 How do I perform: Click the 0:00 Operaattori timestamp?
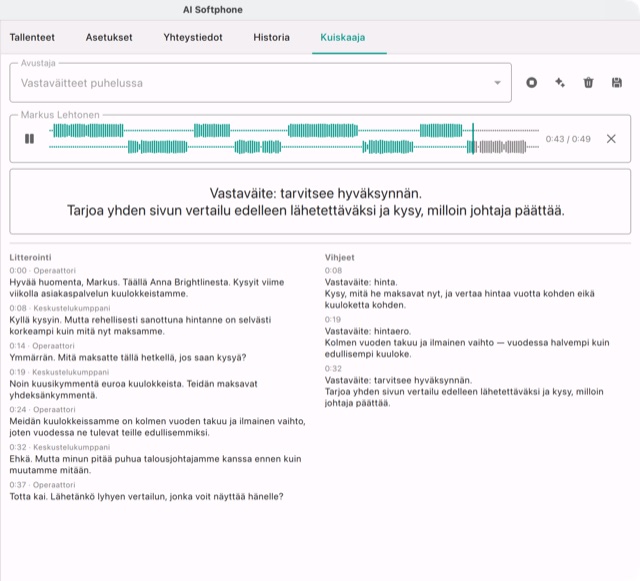[42, 271]
